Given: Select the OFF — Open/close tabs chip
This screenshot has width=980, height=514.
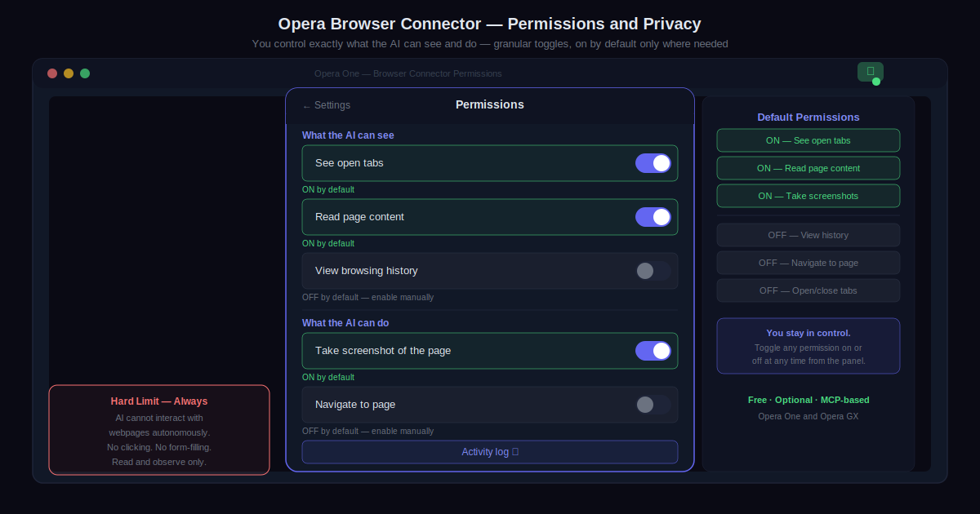Looking at the screenshot, I should tap(808, 290).
